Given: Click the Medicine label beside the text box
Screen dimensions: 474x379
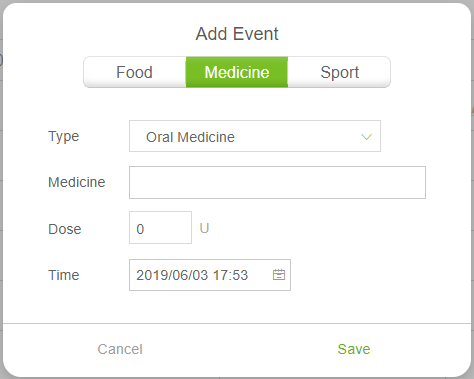Looking at the screenshot, I should pyautogui.click(x=77, y=182).
